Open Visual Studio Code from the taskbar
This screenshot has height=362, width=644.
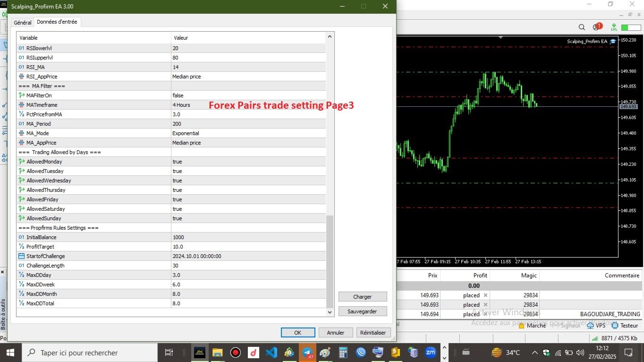click(271, 353)
